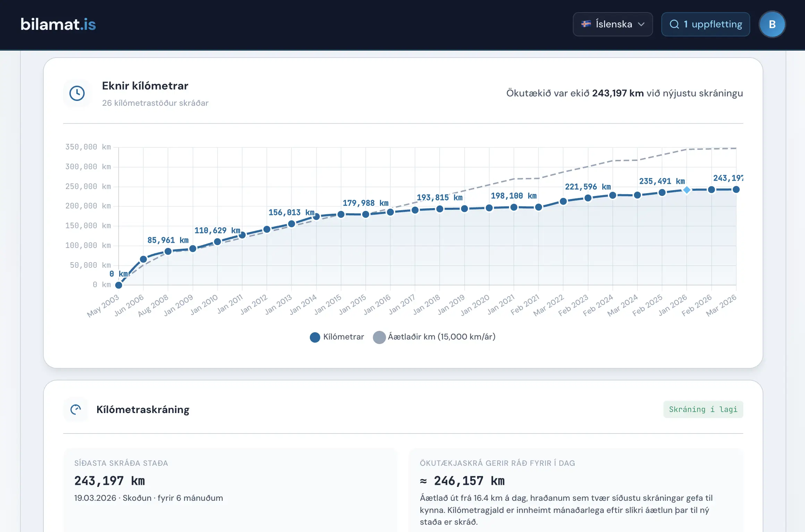Click the ≈ 246,157 km estimate value
This screenshot has width=805, height=532.
click(462, 481)
